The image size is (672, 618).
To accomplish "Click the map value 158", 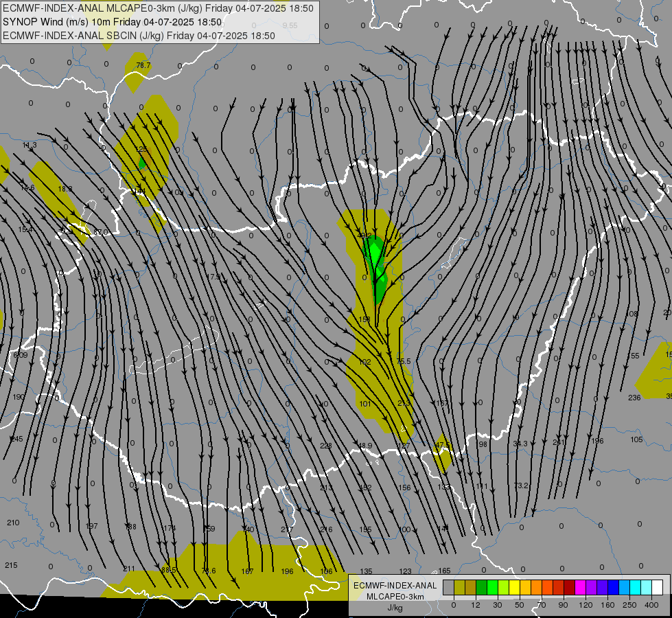I will pyautogui.click(x=364, y=319).
